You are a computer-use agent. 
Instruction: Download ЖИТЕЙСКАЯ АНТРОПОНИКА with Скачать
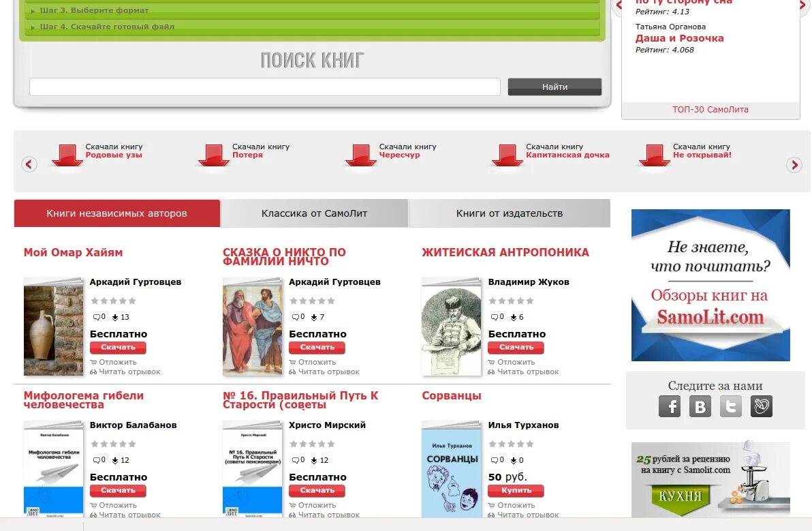coord(516,347)
